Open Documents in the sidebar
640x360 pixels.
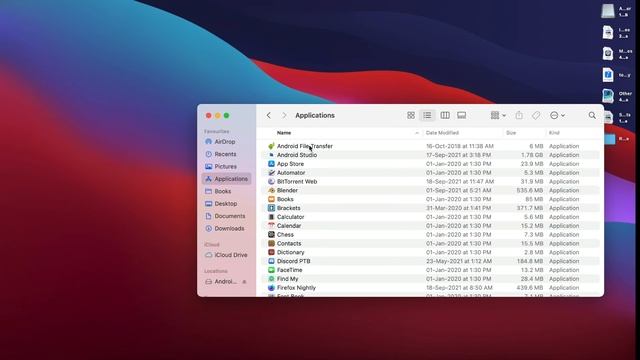pyautogui.click(x=227, y=216)
